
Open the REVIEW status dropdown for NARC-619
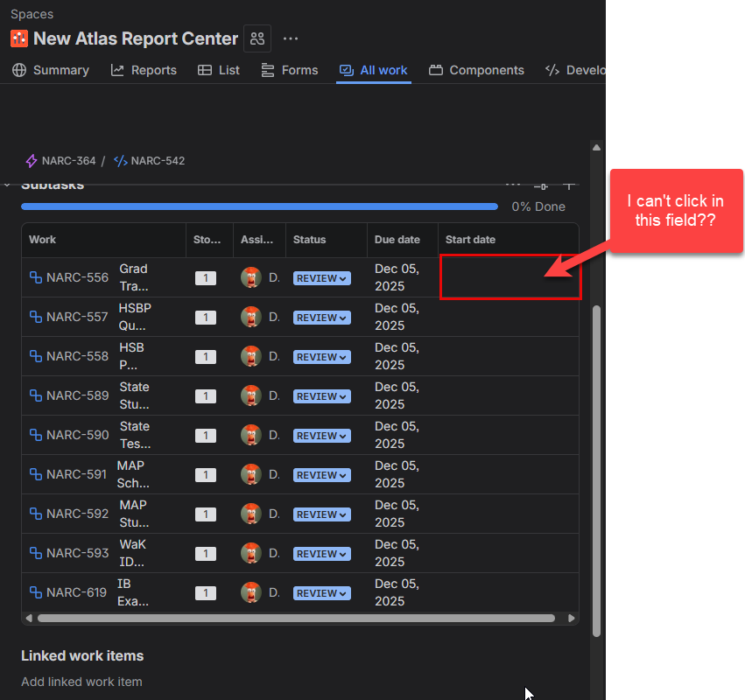point(321,592)
